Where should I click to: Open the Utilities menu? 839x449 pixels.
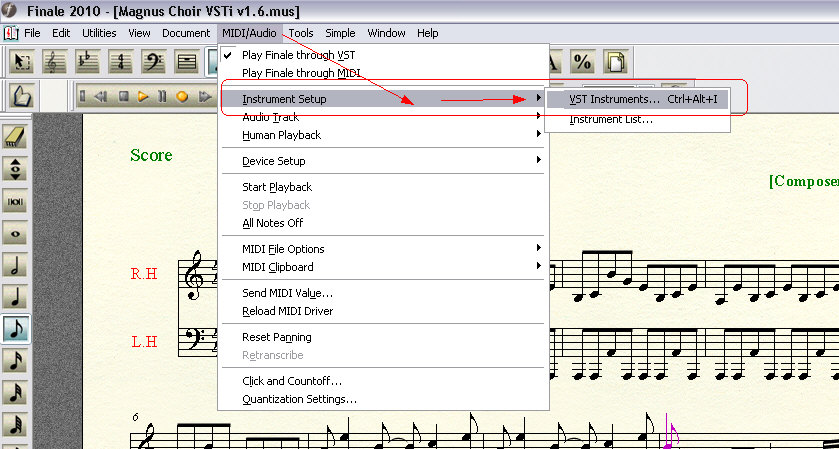(x=99, y=33)
